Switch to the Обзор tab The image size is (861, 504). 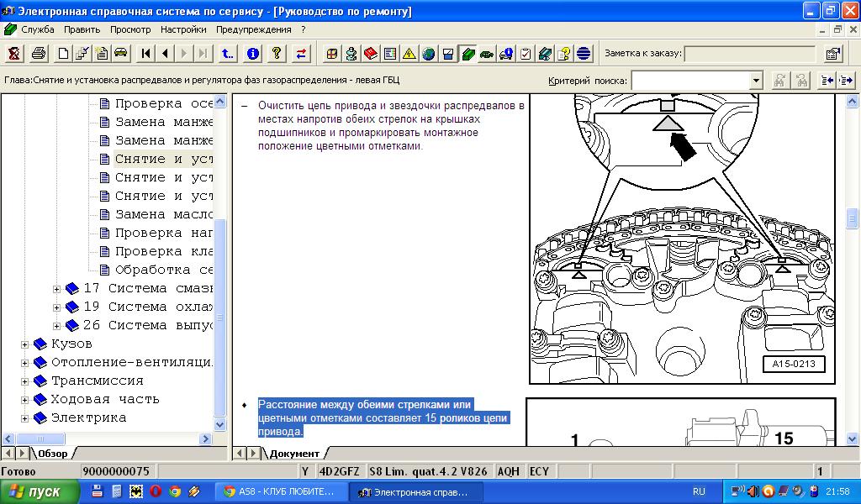pos(52,454)
